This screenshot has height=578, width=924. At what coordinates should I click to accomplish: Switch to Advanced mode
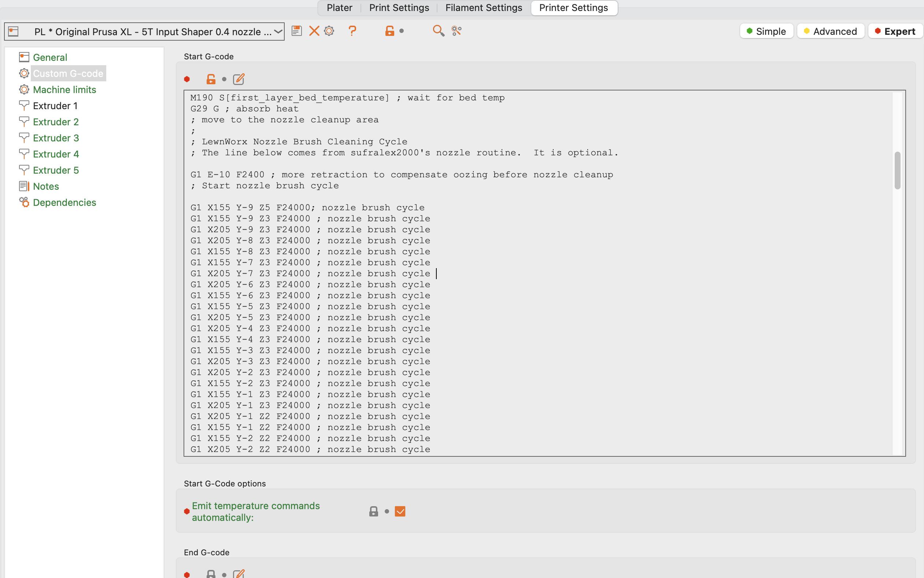830,32
